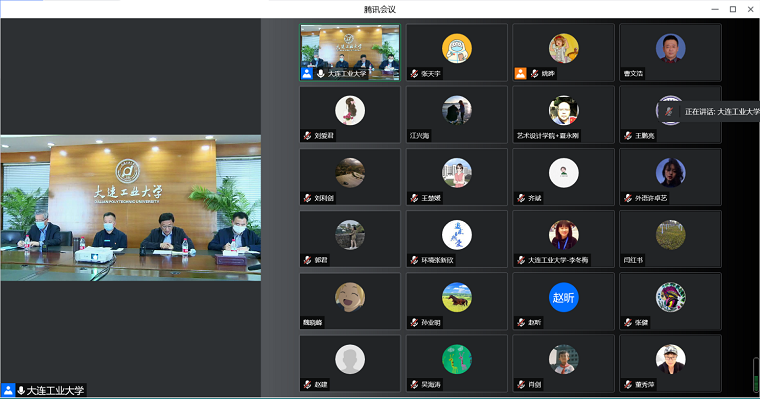Click the blue 赵昕 avatar circle
This screenshot has height=399, width=760.
click(563, 297)
